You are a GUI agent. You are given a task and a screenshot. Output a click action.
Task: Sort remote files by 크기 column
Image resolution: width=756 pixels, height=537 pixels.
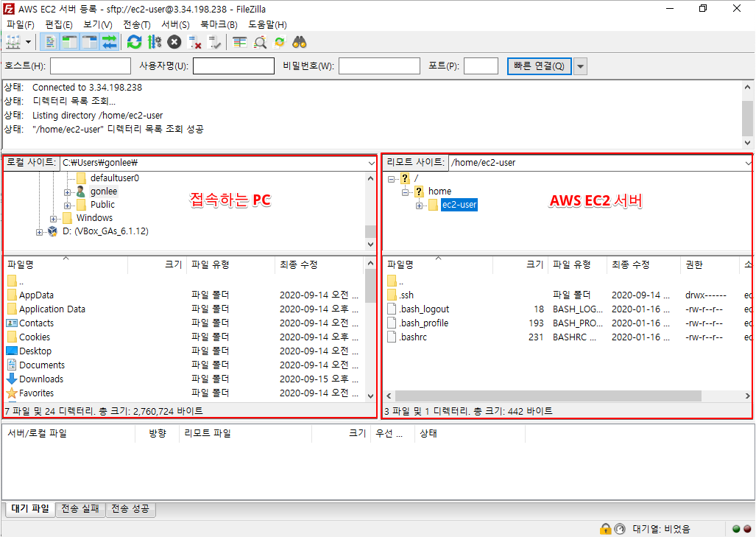[520, 264]
